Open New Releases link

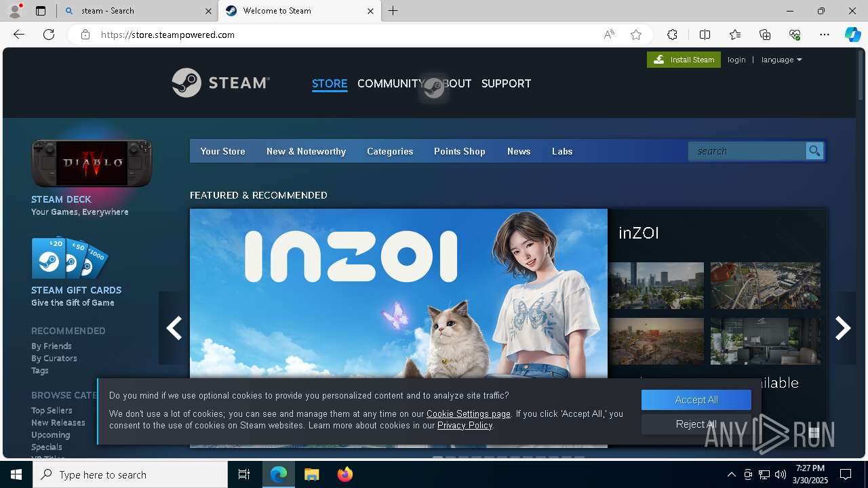pyautogui.click(x=58, y=422)
